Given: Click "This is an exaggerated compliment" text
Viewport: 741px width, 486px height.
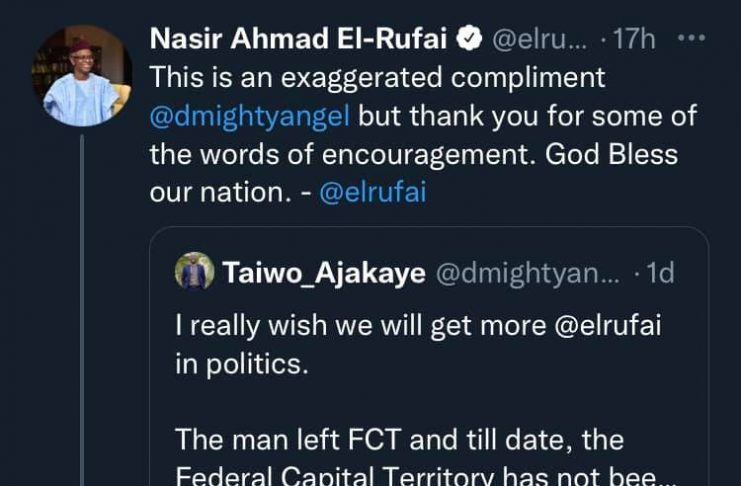Looking at the screenshot, I should tap(377, 78).
